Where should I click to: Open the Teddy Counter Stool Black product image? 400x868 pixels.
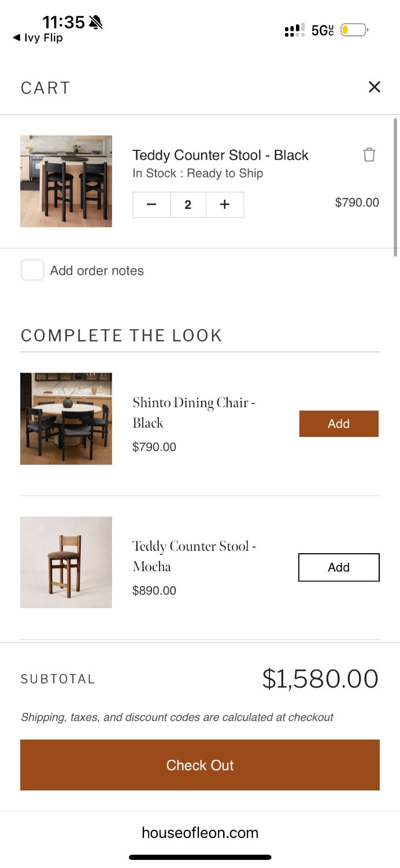[66, 181]
